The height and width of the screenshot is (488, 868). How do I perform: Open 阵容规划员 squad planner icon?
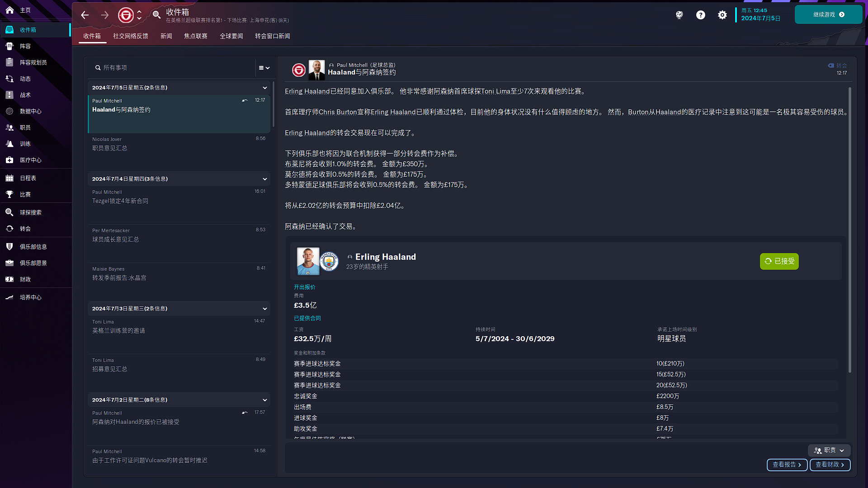(9, 62)
